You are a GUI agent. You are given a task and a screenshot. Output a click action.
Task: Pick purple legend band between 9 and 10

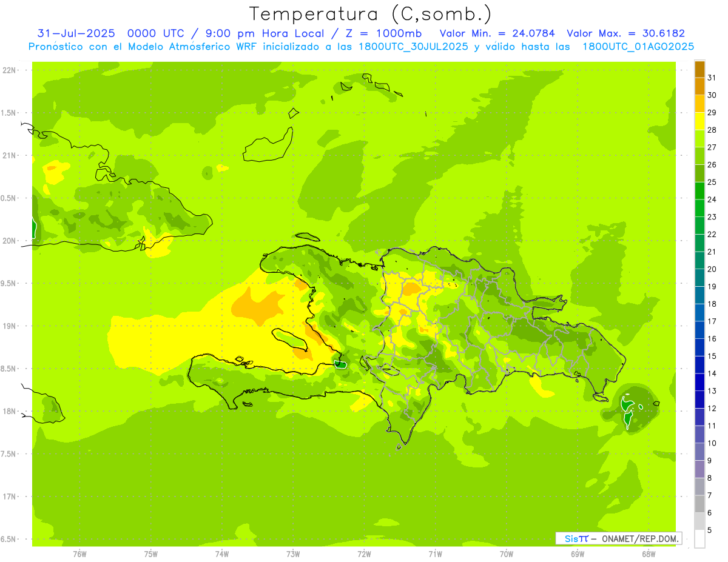699,452
